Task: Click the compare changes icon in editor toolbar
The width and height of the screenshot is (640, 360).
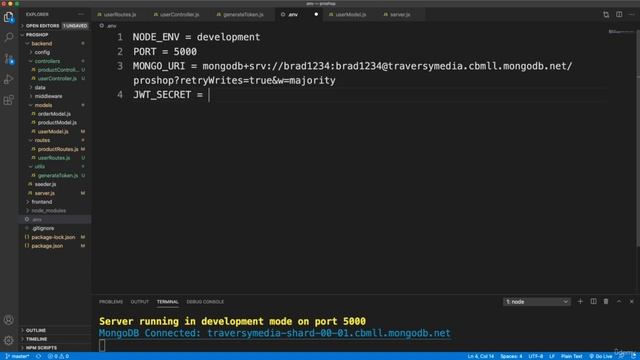Action: [x=606, y=15]
